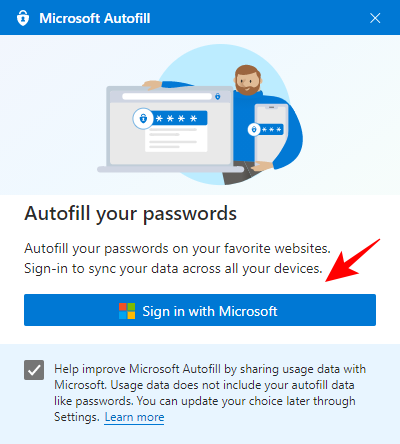Click the favorite websites description line
Screen dimensions: 400x444
coord(177,249)
